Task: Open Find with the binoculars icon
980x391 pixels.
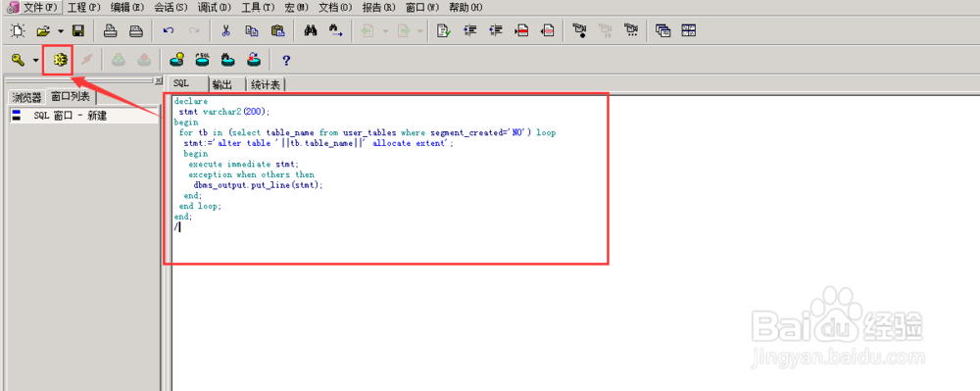Action: pyautogui.click(x=311, y=30)
